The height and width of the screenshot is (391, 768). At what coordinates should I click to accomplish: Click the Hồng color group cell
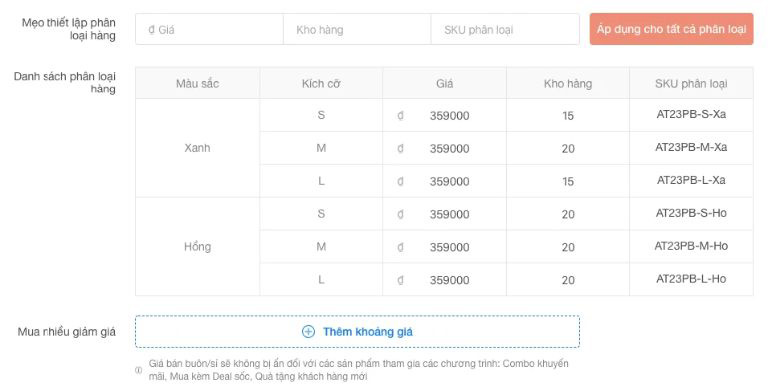pyautogui.click(x=197, y=246)
